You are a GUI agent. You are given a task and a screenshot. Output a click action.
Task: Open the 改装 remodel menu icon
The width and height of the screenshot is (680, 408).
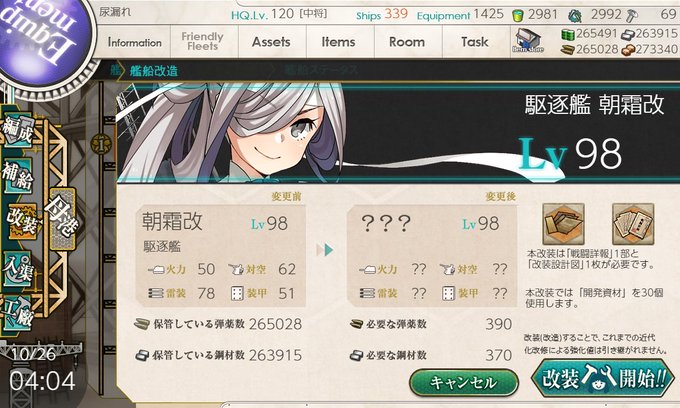pos(23,221)
